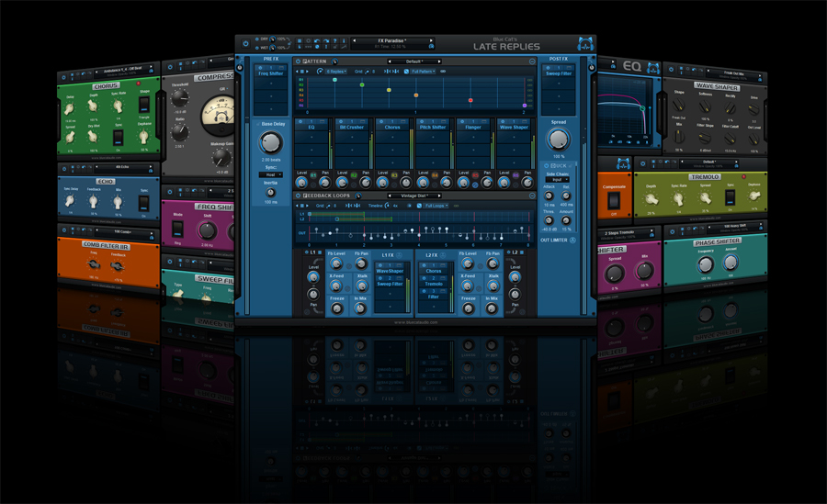Open the help question mark icon
The height and width of the screenshot is (504, 827).
(x=334, y=40)
